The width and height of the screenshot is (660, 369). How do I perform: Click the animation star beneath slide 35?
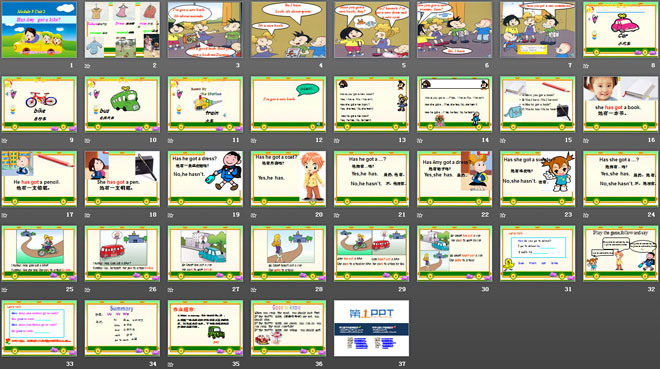click(x=171, y=364)
